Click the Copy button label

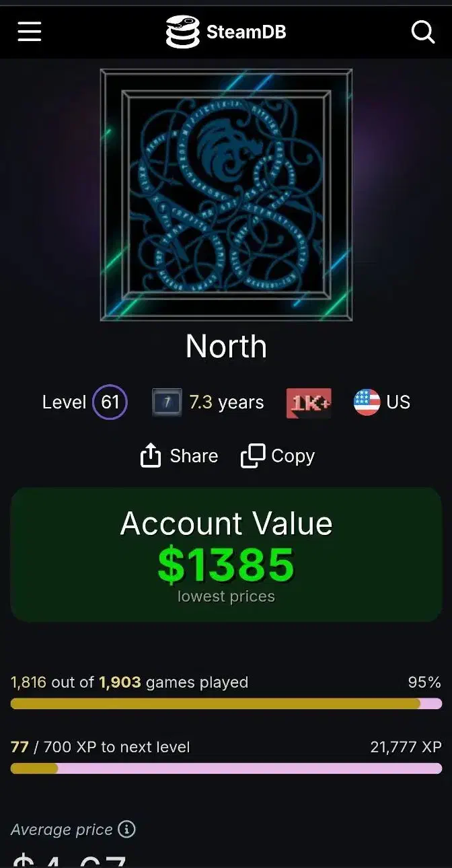(293, 456)
